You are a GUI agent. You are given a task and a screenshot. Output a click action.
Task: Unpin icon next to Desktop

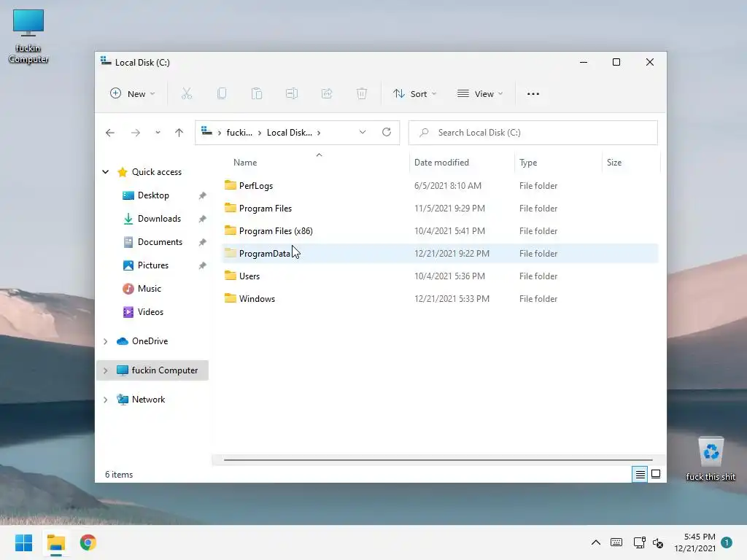203,195
